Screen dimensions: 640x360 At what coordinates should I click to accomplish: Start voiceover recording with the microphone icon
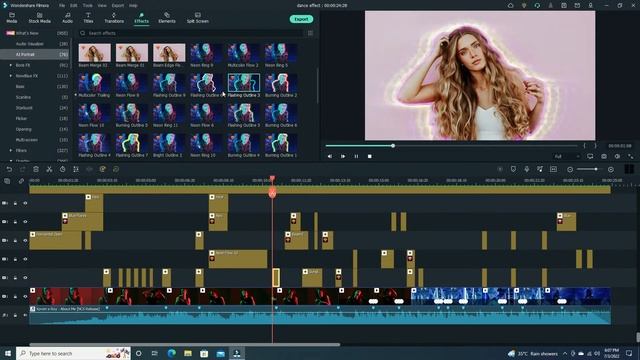(x=527, y=169)
